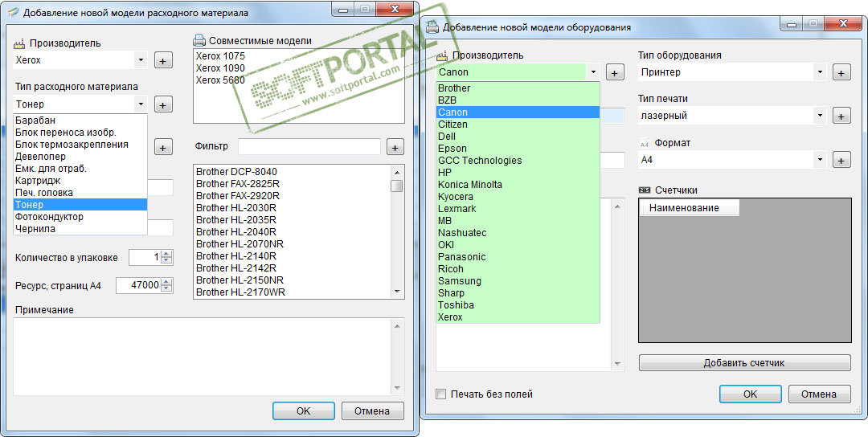Enable Печать без полей checkbox
The width and height of the screenshot is (868, 437).
point(441,394)
